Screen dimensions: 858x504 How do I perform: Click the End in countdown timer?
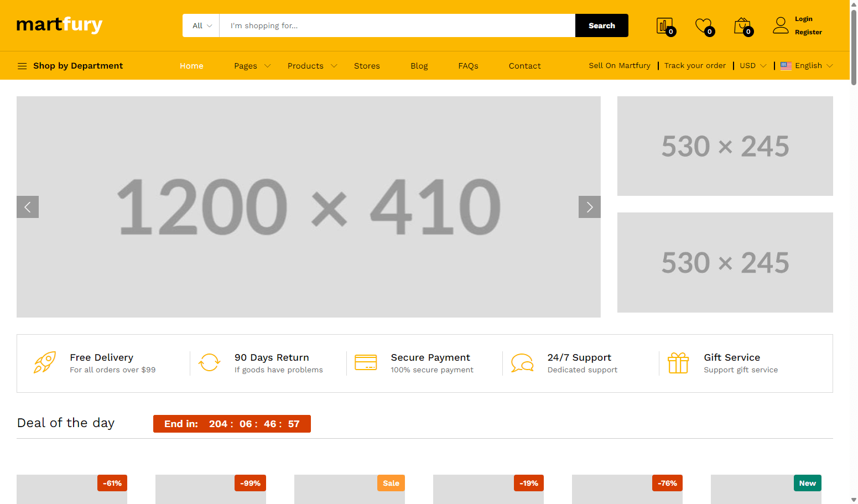232,424
